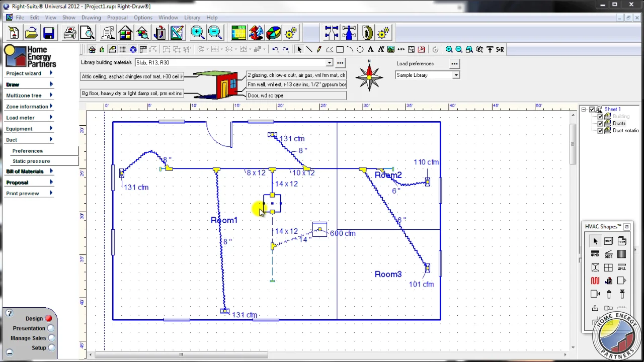
Task: Select the Presentation radio button
Action: click(51, 328)
